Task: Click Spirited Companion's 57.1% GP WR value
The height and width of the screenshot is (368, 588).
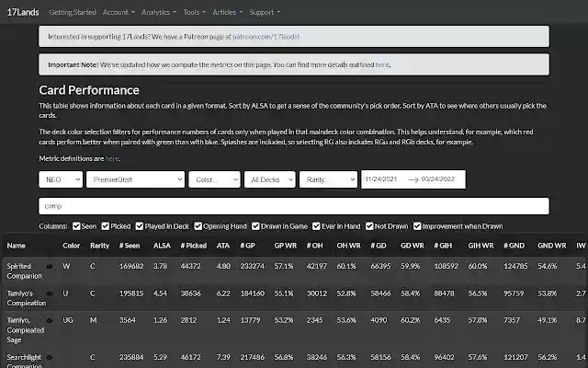Action: coord(284,266)
